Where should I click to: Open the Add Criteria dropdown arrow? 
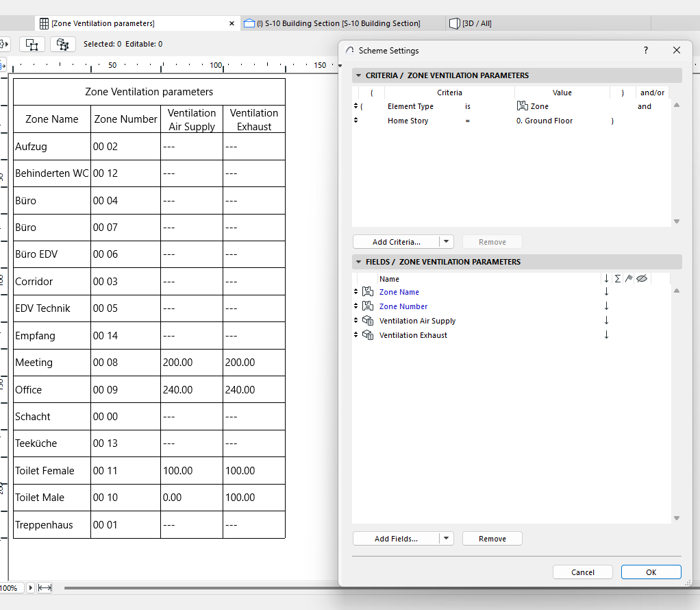447,241
